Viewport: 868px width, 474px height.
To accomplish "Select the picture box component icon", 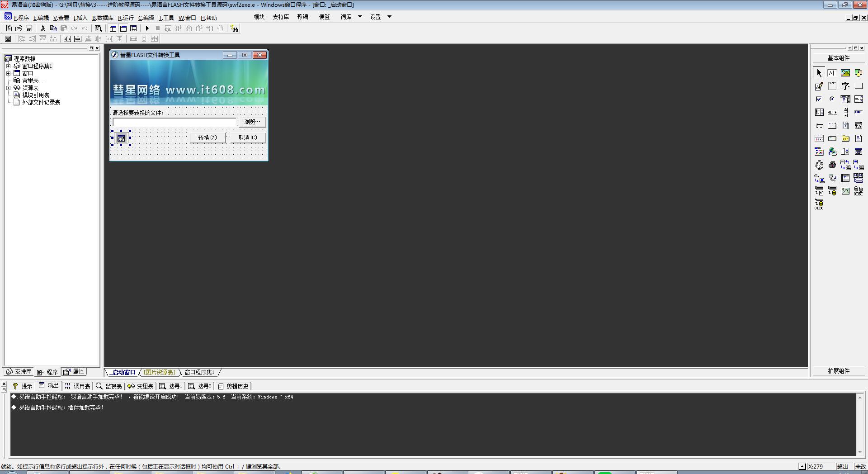I will (845, 73).
